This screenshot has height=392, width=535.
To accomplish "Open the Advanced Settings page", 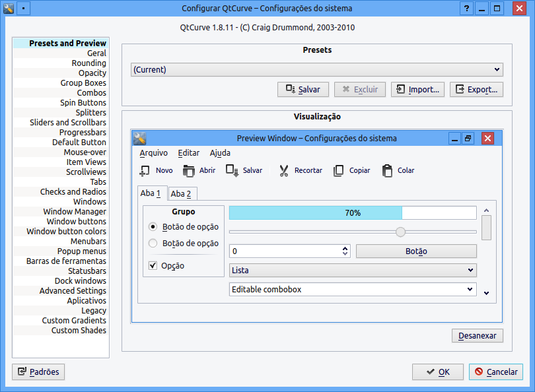I will click(x=61, y=290).
